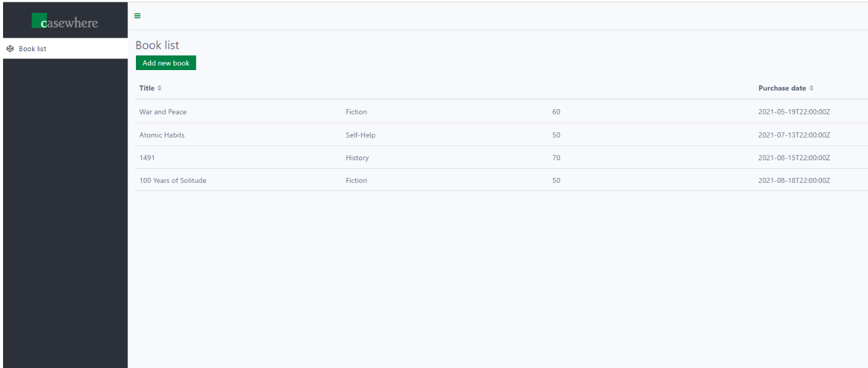Click the sort arrows next to Purchase date
Viewport: 868px width, 368px height.
click(811, 88)
